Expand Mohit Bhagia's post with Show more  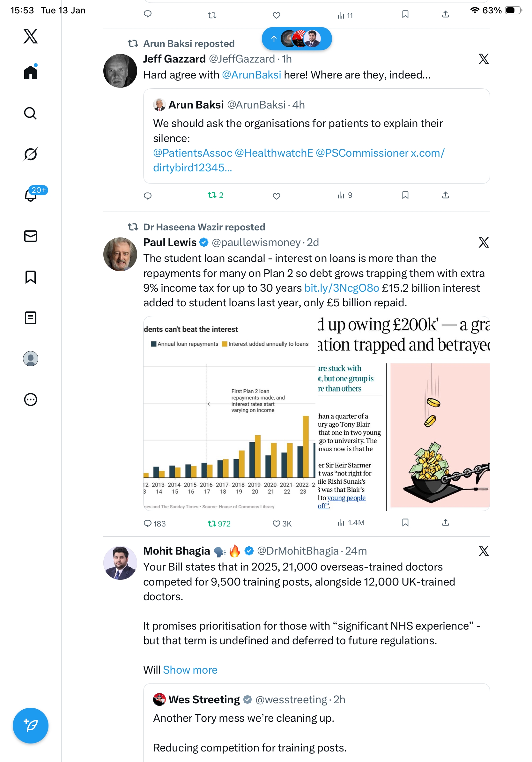point(190,670)
